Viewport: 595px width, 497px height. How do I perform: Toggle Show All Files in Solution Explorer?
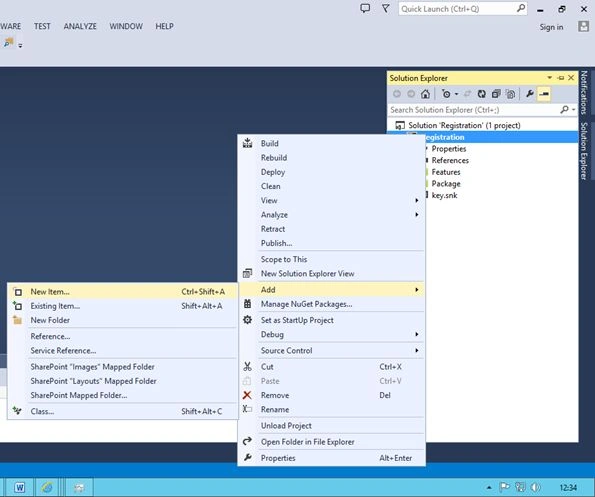coord(510,94)
